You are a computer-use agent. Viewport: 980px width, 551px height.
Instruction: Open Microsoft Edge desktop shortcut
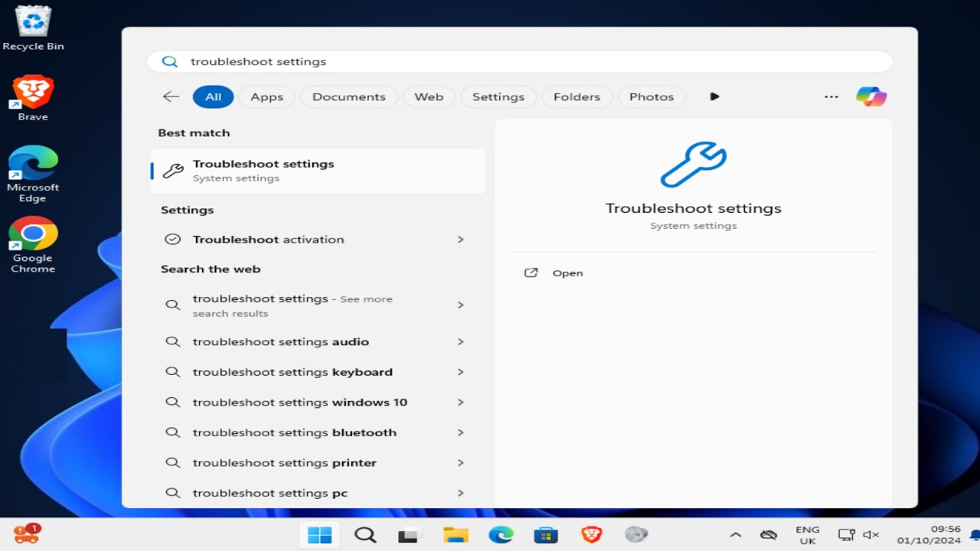(33, 174)
